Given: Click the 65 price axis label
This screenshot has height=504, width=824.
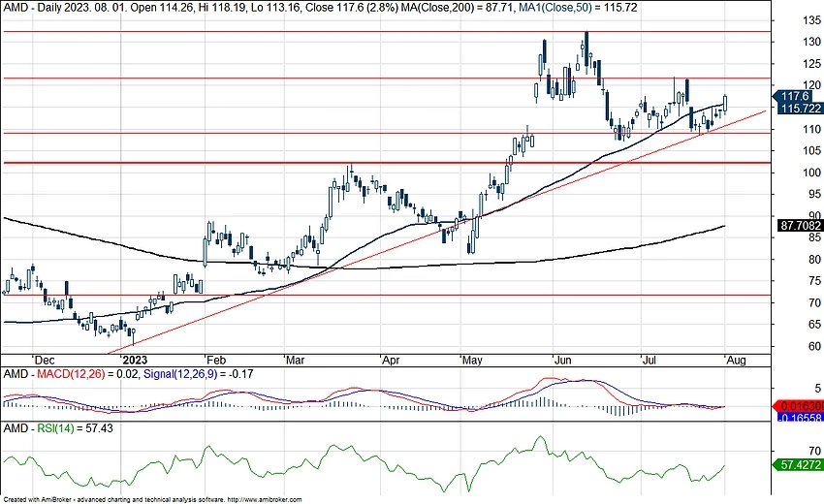Looking at the screenshot, I should [815, 325].
